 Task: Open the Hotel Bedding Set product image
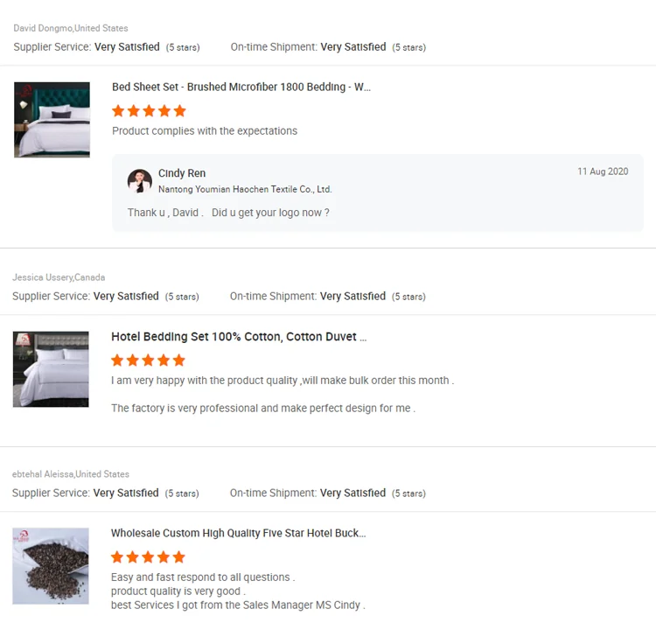point(51,369)
